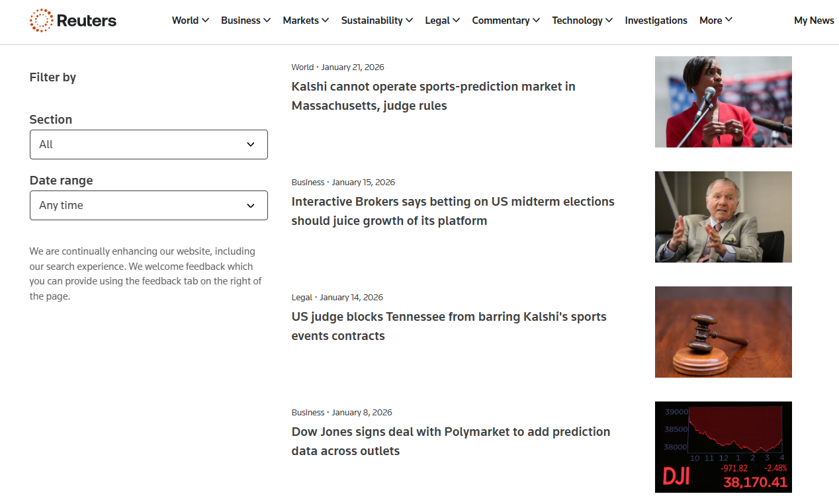Screen dimensions: 839x504
Task: Click the woman at microphone thumbnail
Action: (x=723, y=102)
